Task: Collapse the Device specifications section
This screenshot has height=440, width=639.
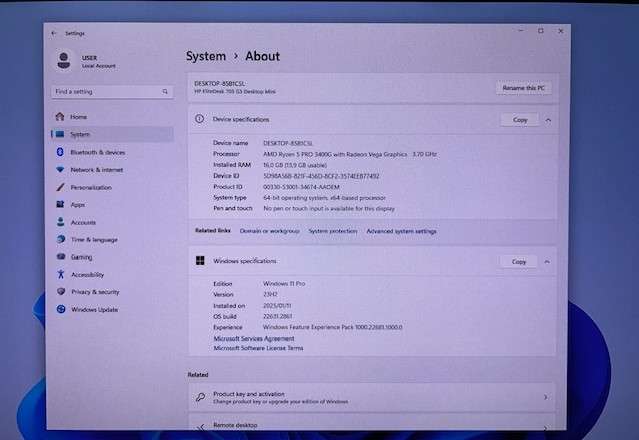Action: pos(548,120)
